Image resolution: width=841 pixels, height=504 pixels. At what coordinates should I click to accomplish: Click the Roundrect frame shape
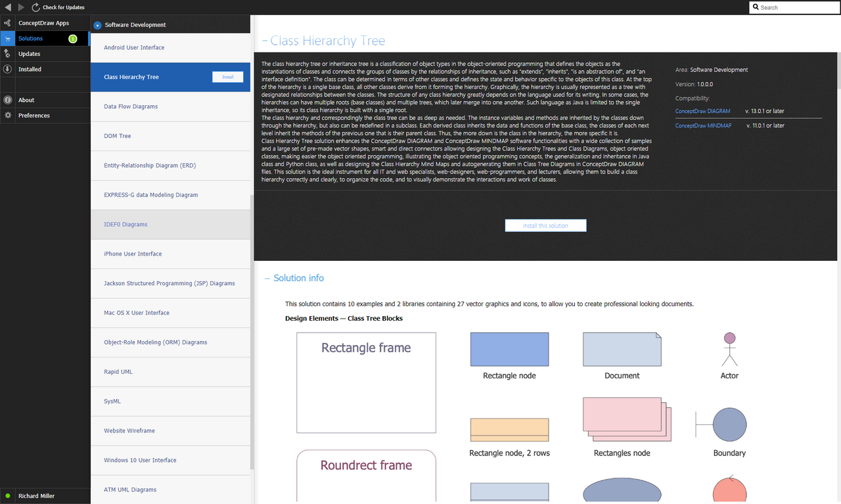366,476
